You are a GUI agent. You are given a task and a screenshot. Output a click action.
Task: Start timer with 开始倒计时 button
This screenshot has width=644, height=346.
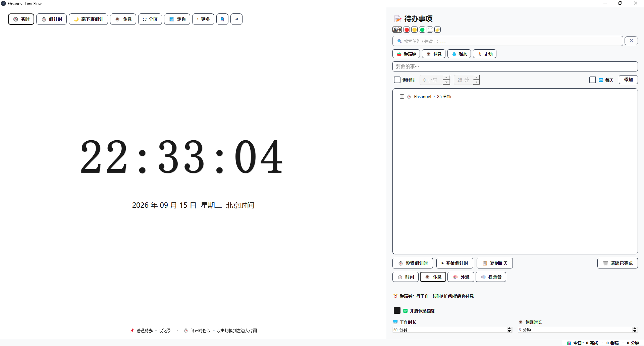tap(454, 263)
